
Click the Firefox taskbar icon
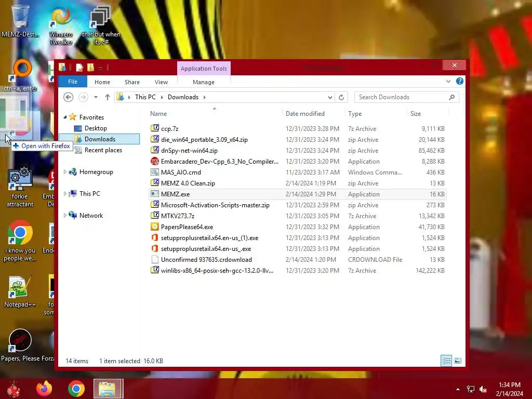pyautogui.click(x=44, y=389)
